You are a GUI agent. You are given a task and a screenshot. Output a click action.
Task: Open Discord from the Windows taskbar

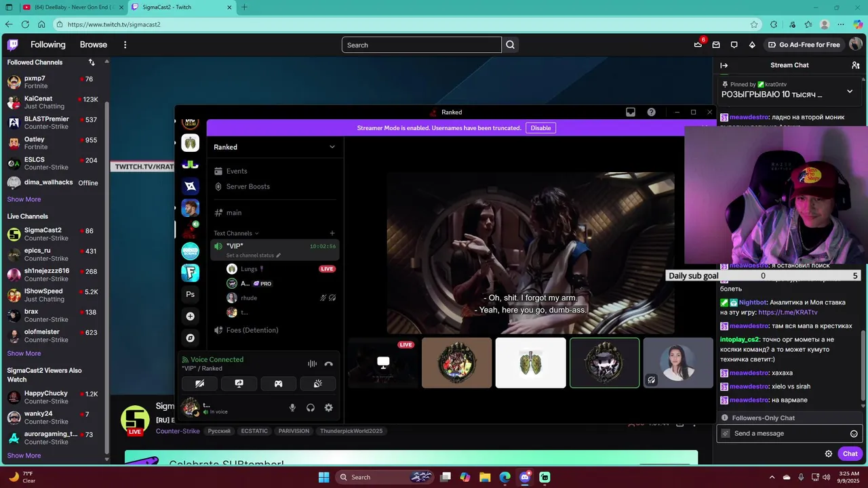pos(524,477)
